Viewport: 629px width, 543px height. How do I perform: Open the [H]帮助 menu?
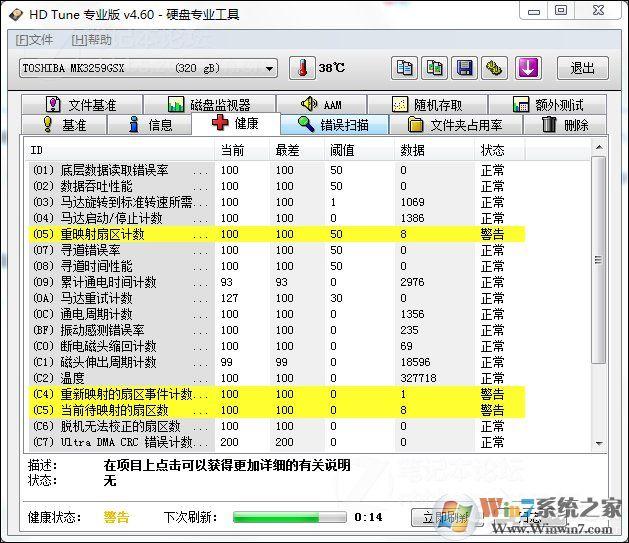click(91, 40)
